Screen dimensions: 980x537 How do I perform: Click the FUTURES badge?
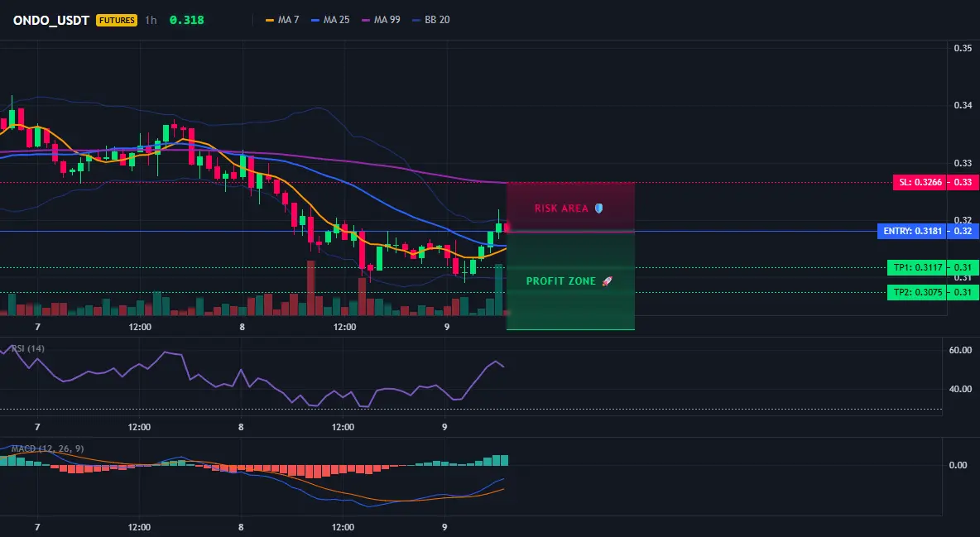(116, 20)
